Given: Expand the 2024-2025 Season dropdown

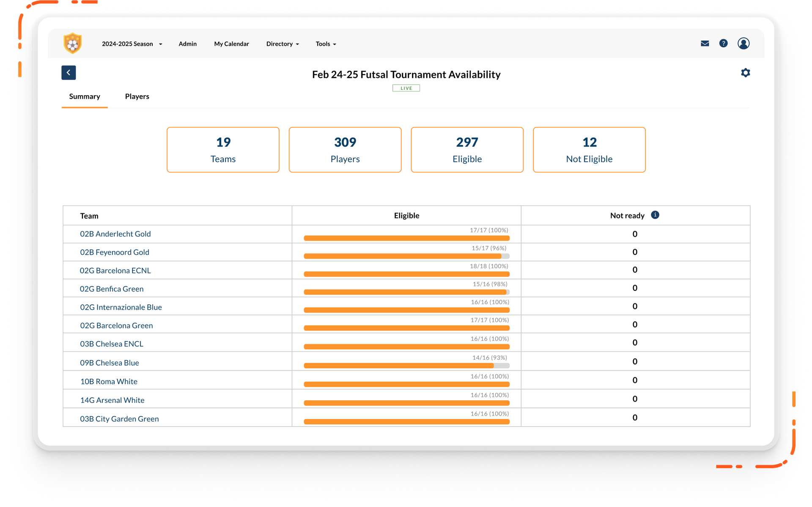Looking at the screenshot, I should click(132, 44).
